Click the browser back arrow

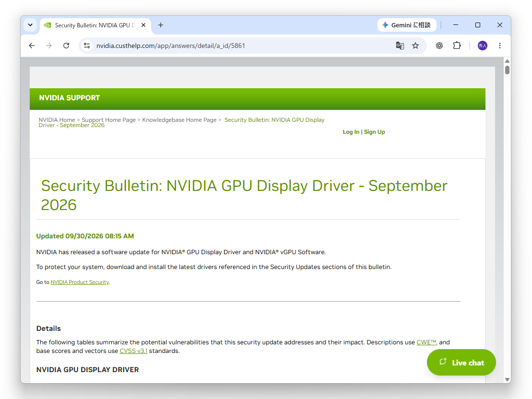pos(32,46)
